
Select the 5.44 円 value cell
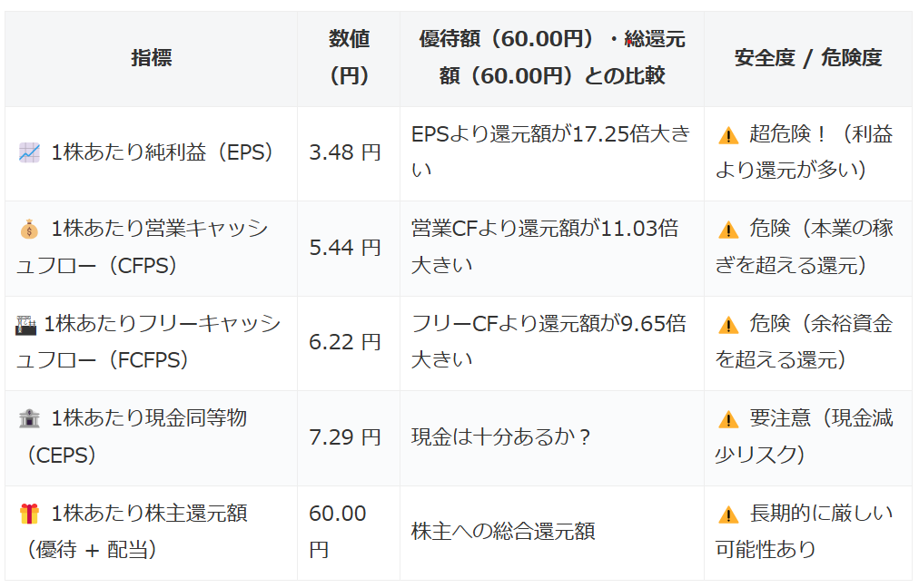(345, 248)
